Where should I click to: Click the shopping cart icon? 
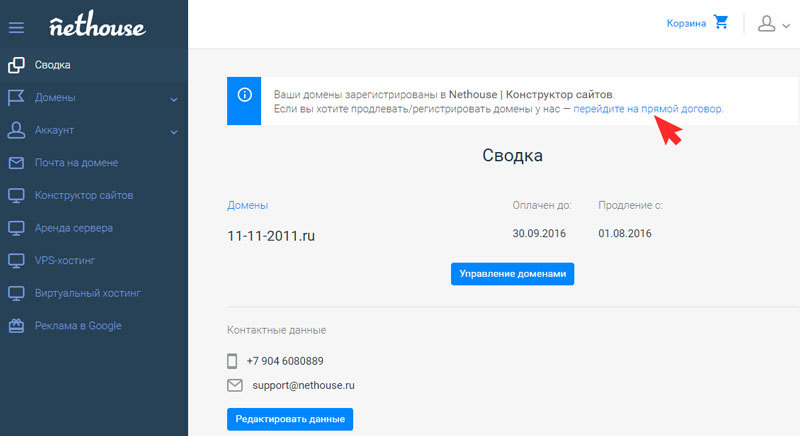point(721,23)
